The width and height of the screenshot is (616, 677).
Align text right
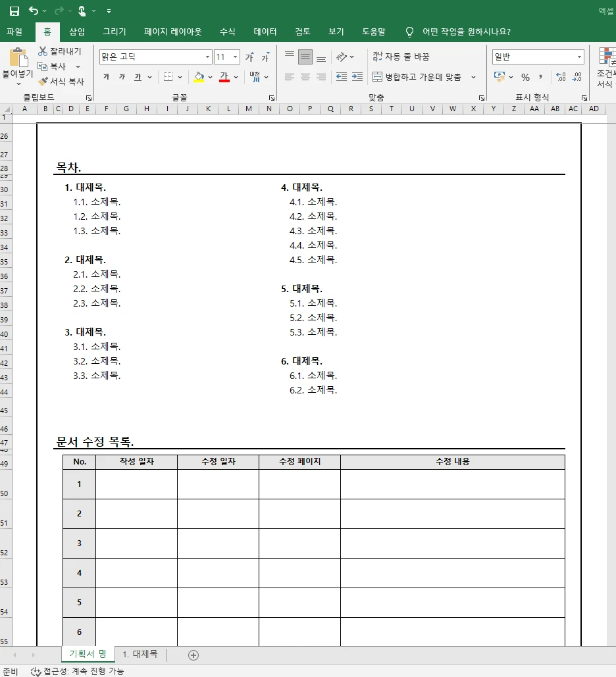click(x=321, y=77)
